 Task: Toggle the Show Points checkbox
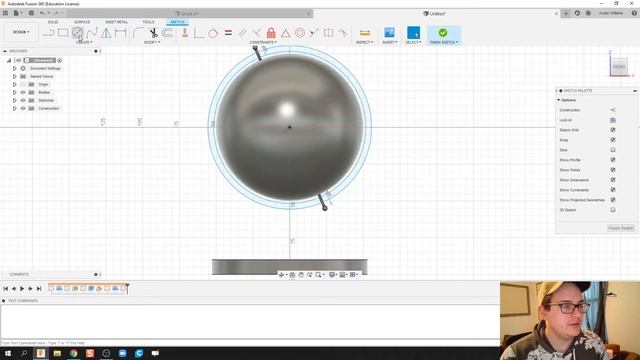(613, 170)
